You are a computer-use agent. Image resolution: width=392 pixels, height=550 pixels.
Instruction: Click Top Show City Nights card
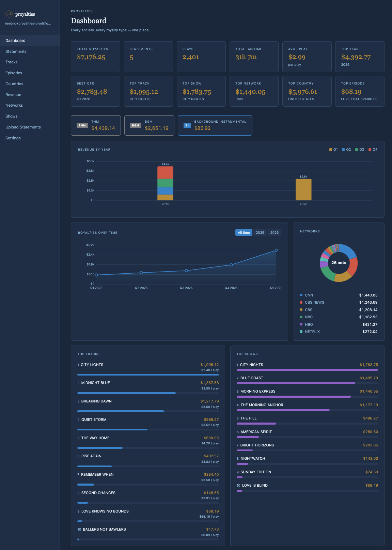pyautogui.click(x=201, y=91)
